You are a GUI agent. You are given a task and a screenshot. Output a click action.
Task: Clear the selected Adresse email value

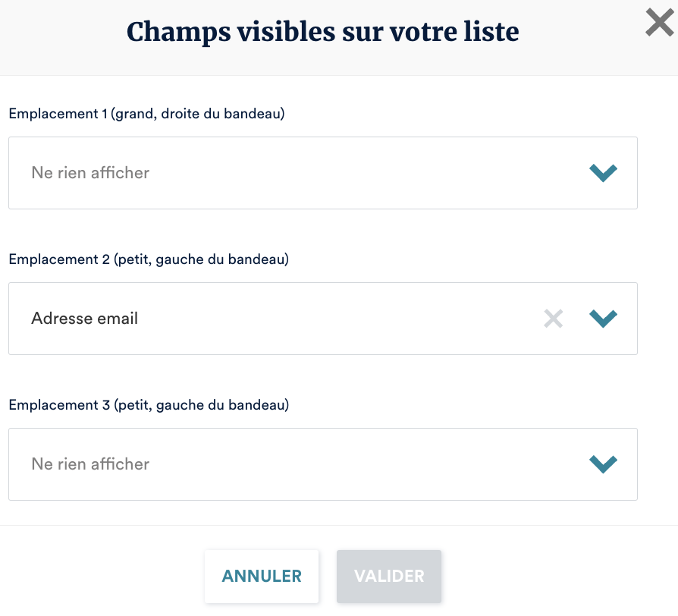pyautogui.click(x=554, y=319)
